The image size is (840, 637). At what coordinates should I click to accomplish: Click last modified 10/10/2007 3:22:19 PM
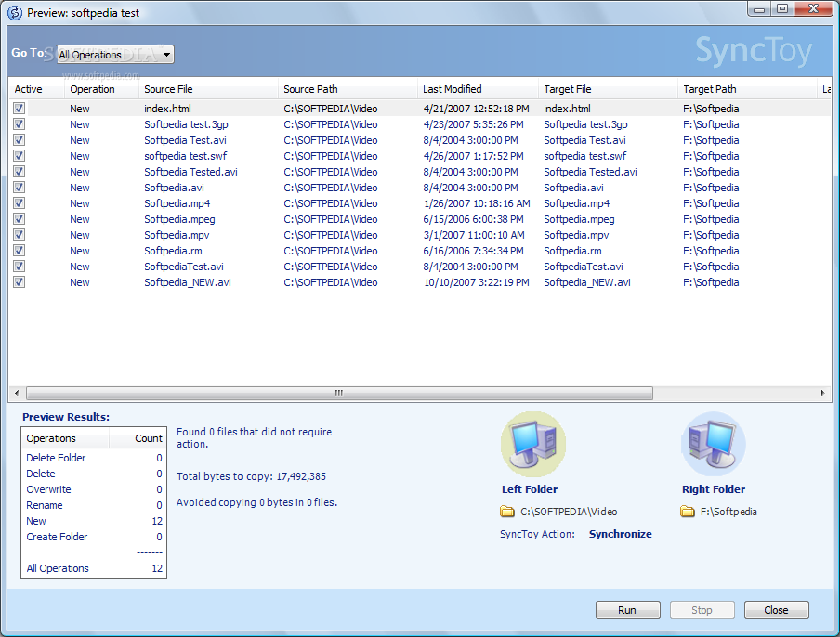(x=477, y=282)
